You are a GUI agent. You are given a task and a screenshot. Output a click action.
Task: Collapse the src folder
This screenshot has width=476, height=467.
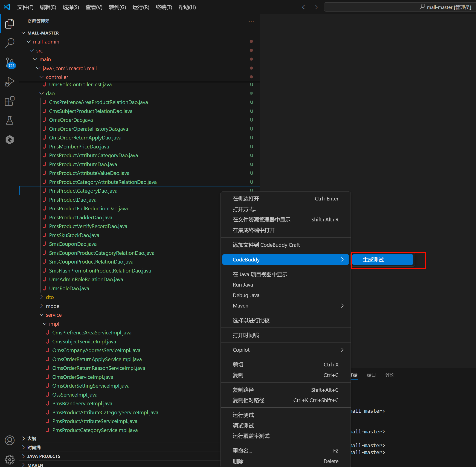tap(139, 51)
